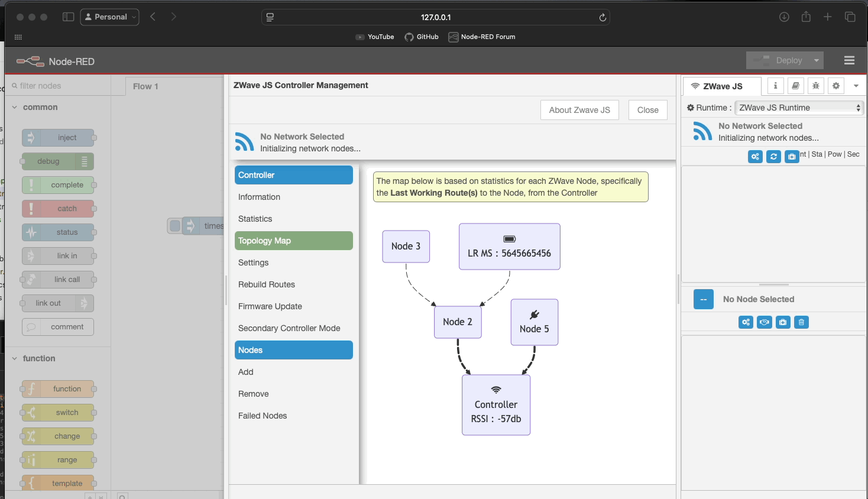Open Secondary Controller Mode menu item
This screenshot has width=868, height=499.
point(294,328)
